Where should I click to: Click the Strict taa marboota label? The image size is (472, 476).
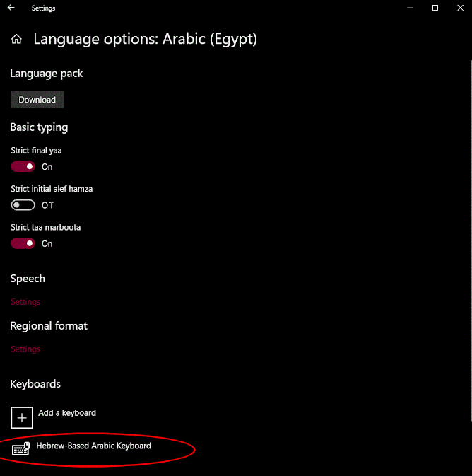45,227
